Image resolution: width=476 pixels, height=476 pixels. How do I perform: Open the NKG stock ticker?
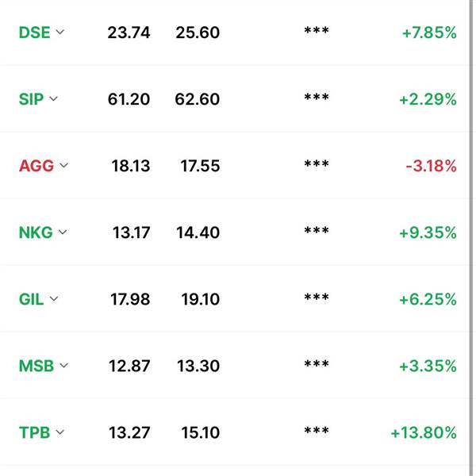pyautogui.click(x=36, y=232)
